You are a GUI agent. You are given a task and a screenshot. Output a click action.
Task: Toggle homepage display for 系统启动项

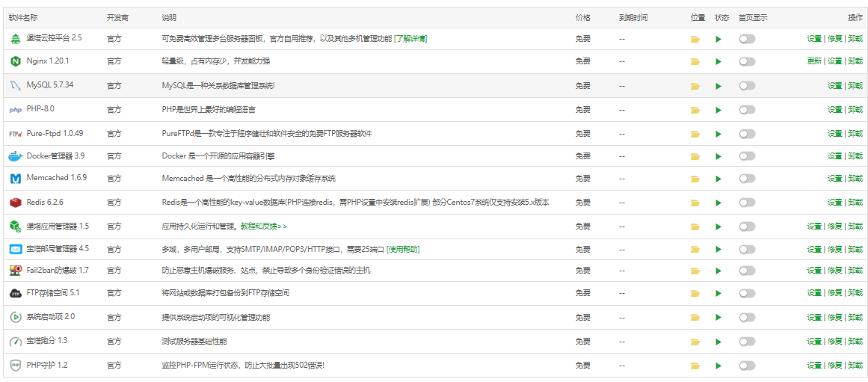747,317
